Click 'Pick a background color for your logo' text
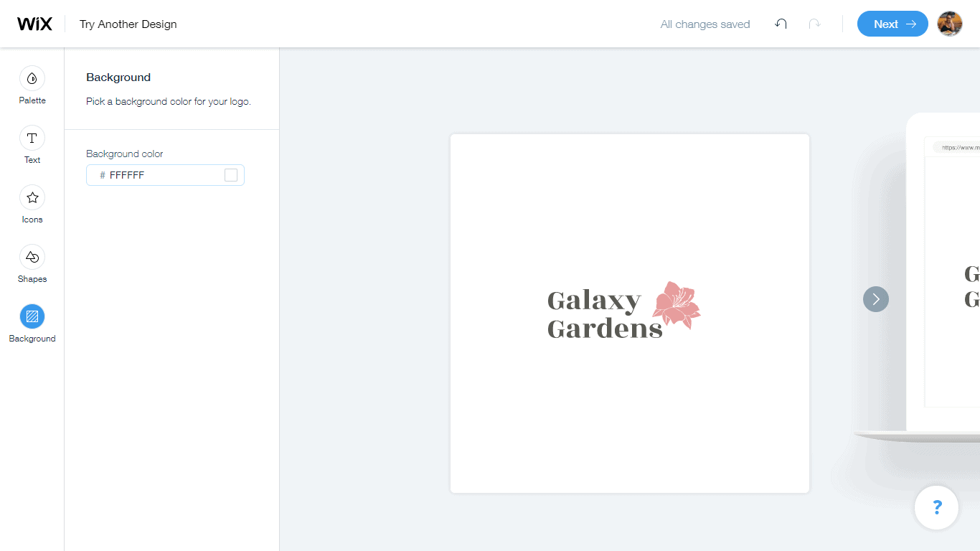 pos(169,101)
